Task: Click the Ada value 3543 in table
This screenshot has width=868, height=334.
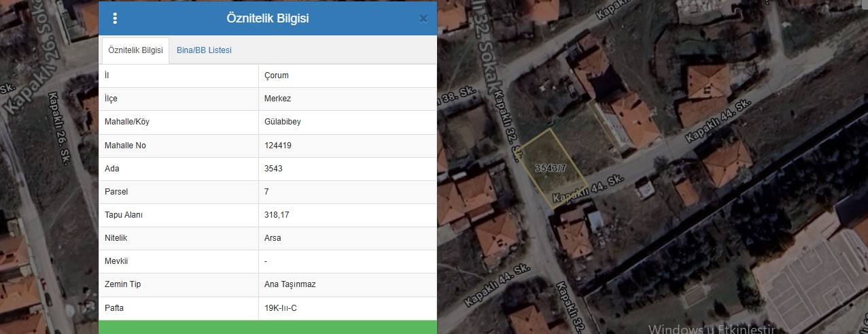Action: point(273,169)
